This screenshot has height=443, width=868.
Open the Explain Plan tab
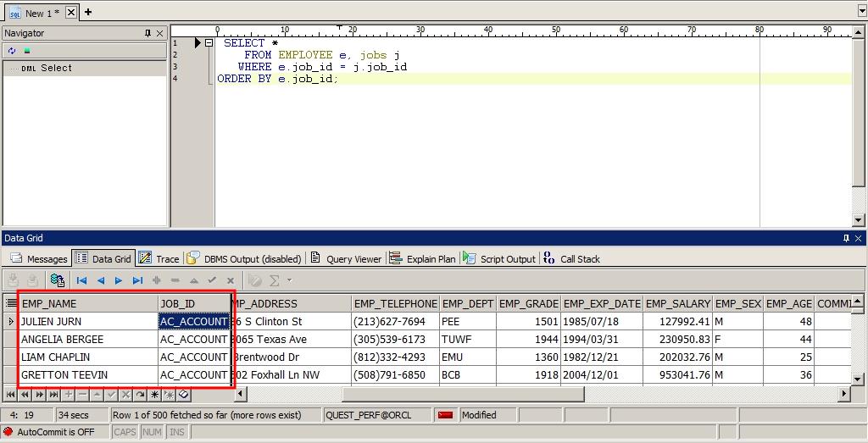click(423, 259)
